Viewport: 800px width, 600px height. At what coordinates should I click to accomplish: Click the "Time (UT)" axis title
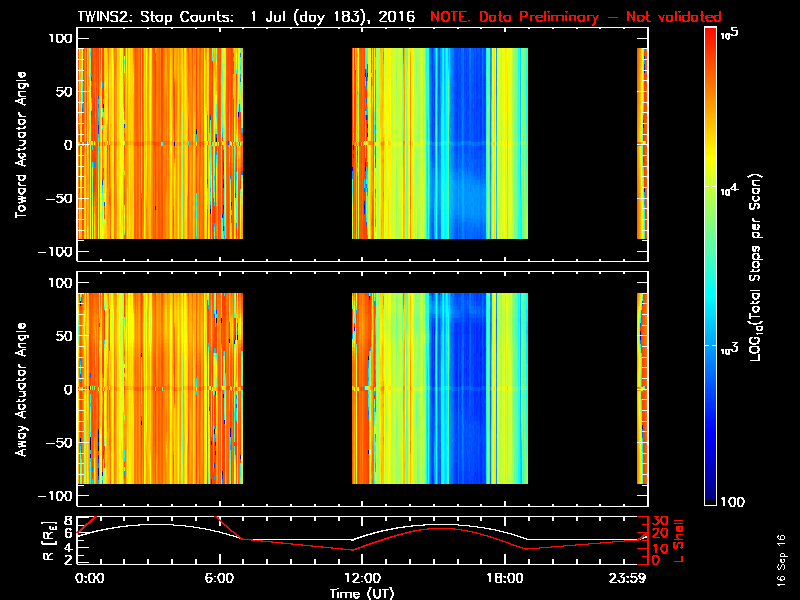[x=362, y=593]
